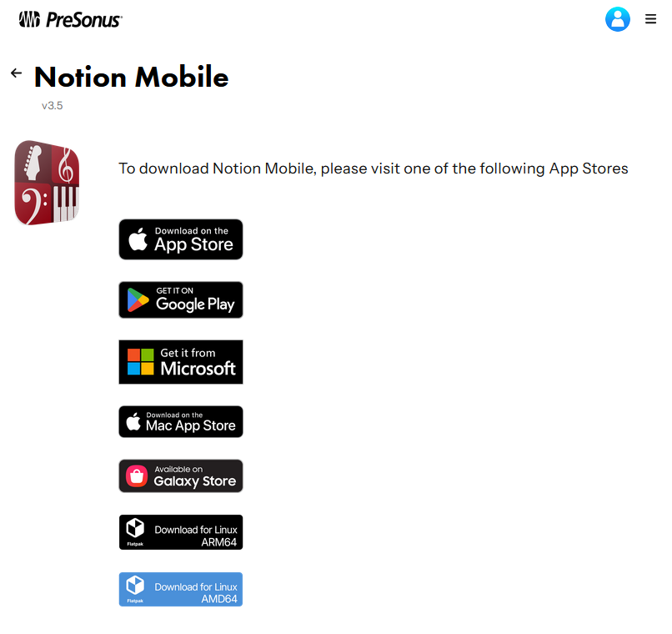Click the Notion Mobile app icon
This screenshot has width=672, height=634.
point(47,183)
